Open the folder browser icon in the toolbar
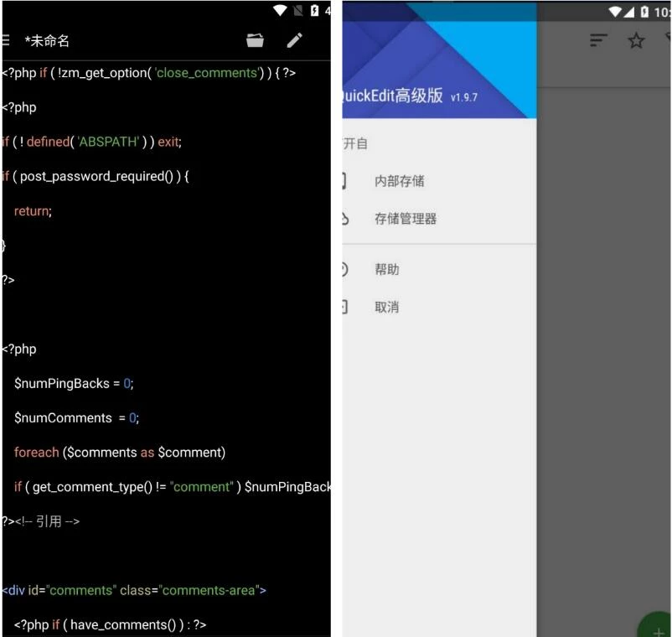 (x=255, y=39)
